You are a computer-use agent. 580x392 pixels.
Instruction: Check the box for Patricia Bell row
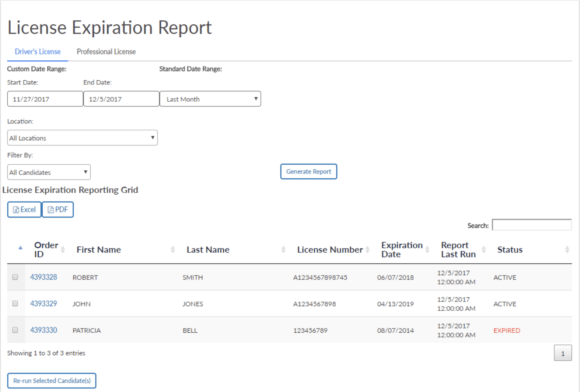(15, 330)
